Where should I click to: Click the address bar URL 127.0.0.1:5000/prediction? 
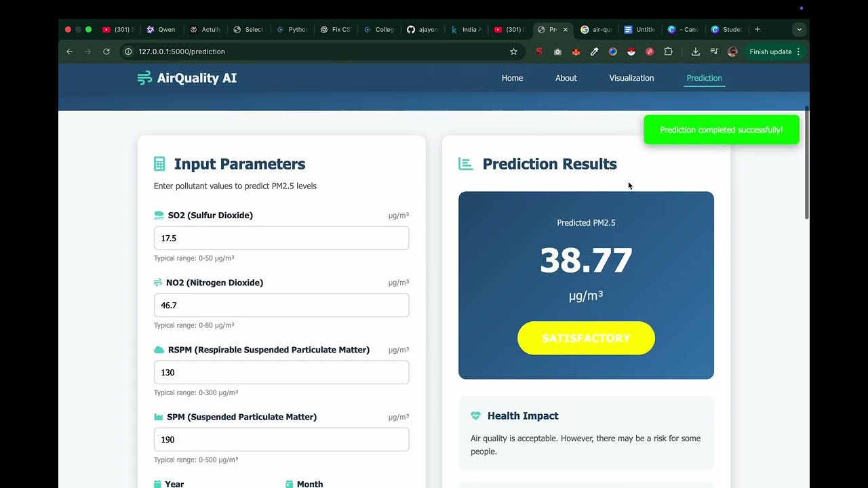coord(182,52)
